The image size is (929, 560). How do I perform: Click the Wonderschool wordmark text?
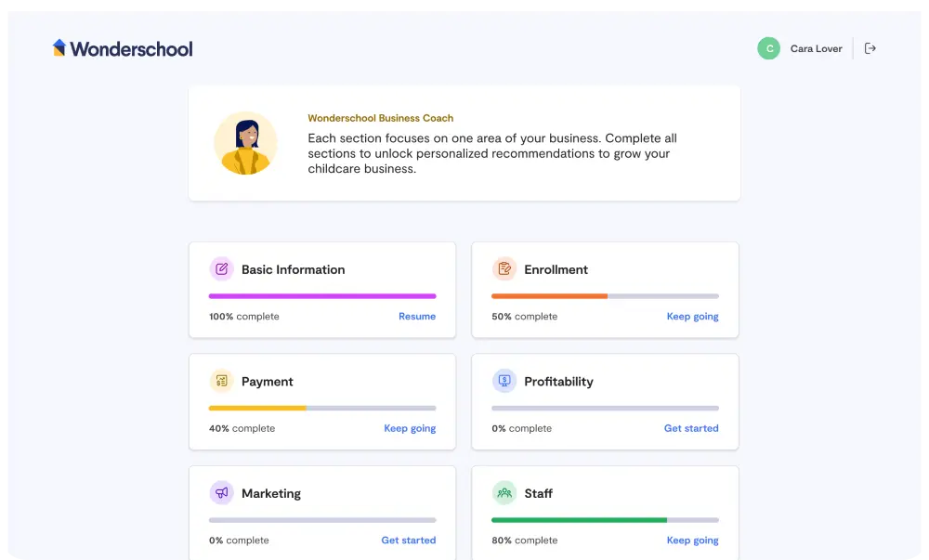coord(132,49)
